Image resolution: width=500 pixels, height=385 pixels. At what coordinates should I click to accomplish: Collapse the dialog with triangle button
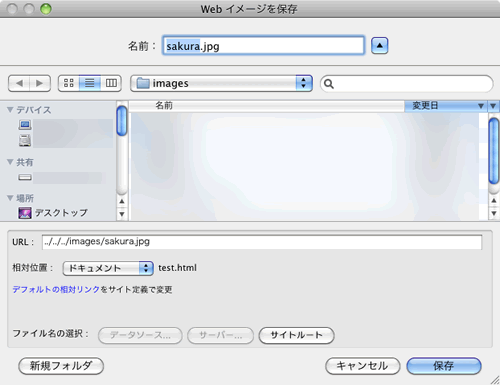[x=380, y=45]
